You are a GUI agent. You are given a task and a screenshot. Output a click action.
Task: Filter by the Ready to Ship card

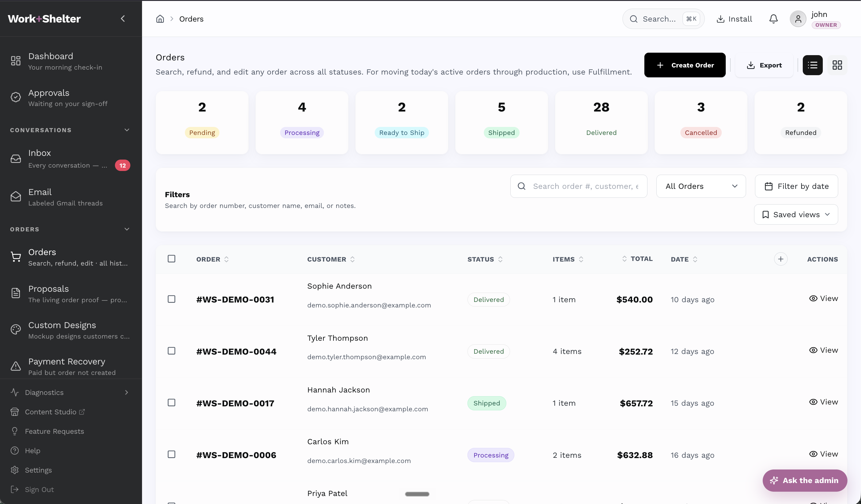point(402,123)
